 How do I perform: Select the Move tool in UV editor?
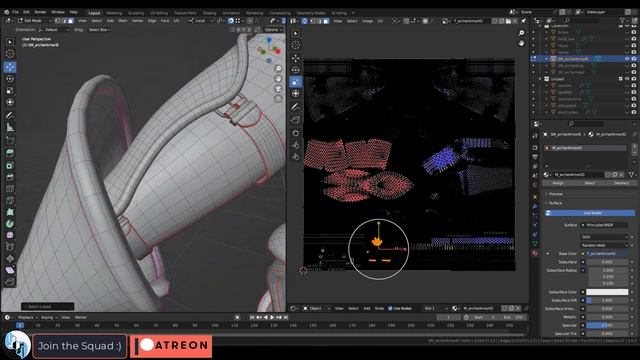296,58
